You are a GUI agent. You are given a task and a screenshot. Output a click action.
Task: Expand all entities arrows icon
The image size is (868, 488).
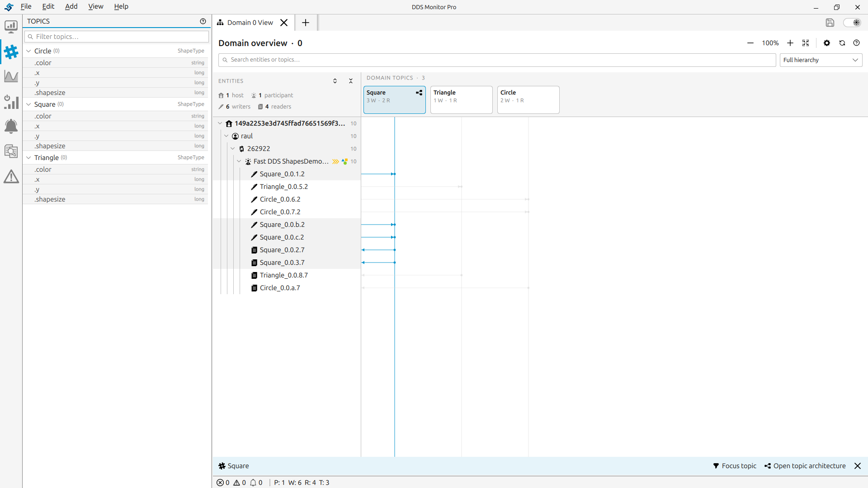[335, 81]
